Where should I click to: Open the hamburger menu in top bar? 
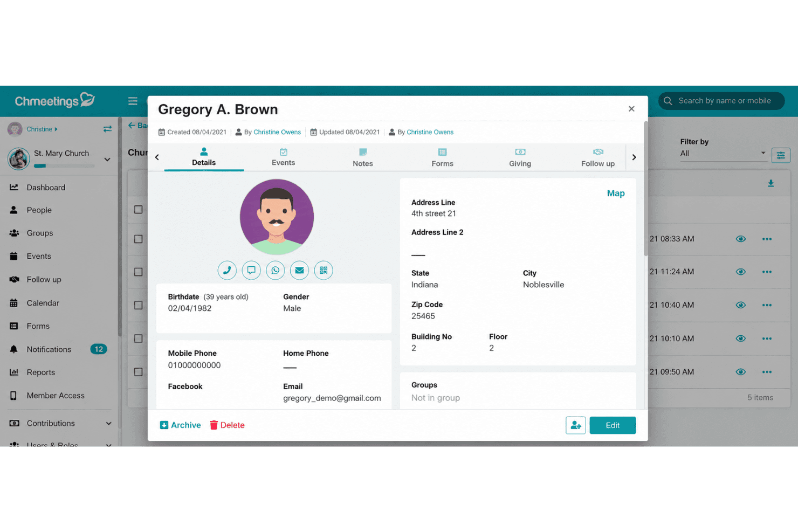[x=133, y=101]
